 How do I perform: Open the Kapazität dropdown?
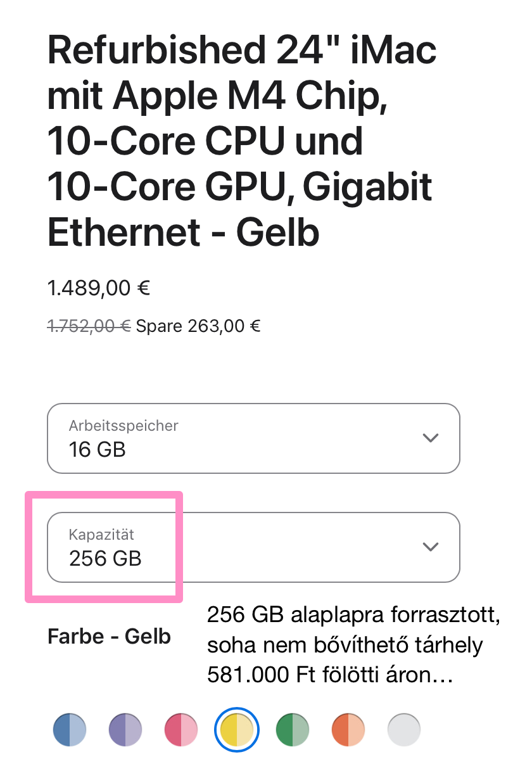[253, 547]
